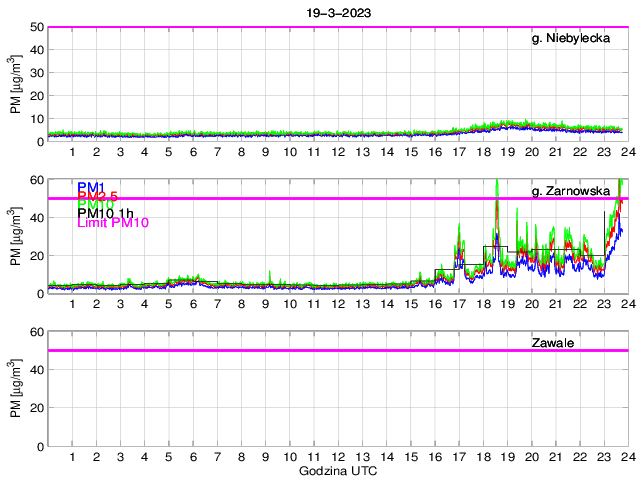Click the 20 value on Zawale chart Y-axis
Screen dimensions: 640x480
click(36, 408)
